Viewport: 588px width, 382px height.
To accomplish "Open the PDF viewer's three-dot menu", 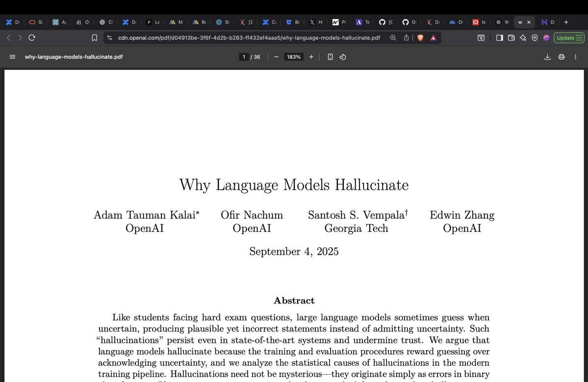I will [575, 56].
